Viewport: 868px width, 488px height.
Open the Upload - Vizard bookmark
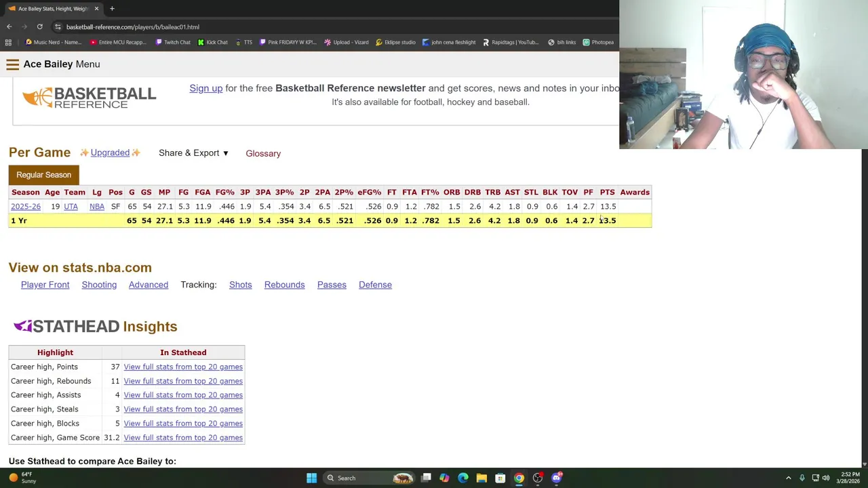point(347,42)
